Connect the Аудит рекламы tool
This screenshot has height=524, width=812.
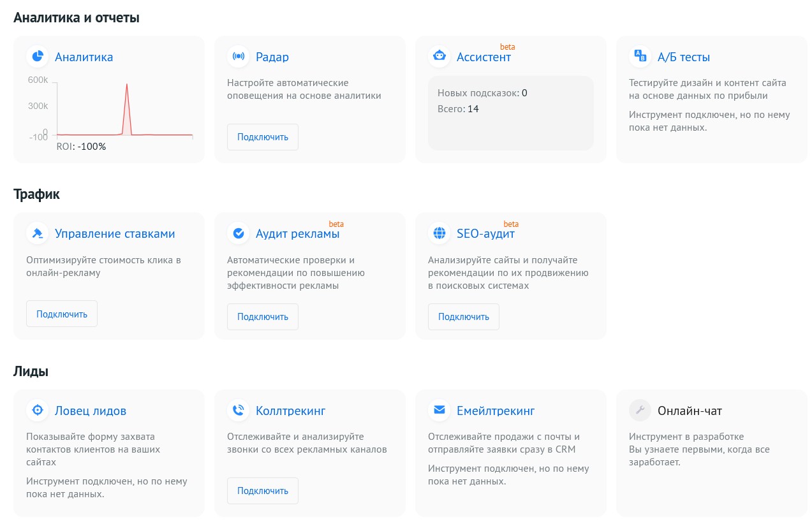pyautogui.click(x=263, y=317)
